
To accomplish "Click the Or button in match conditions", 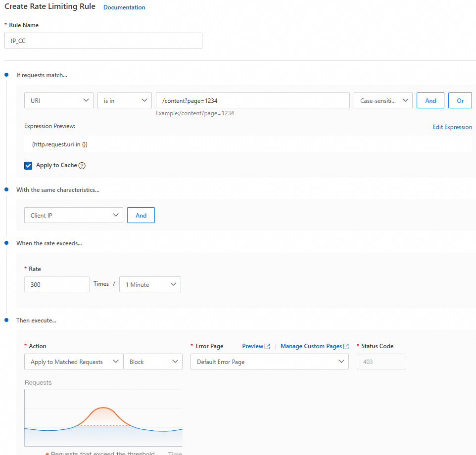I will 460,100.
